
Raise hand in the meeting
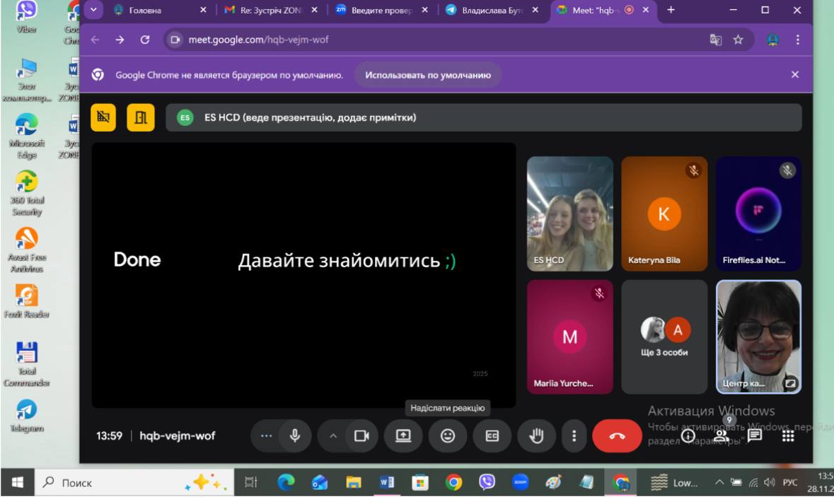coord(536,436)
